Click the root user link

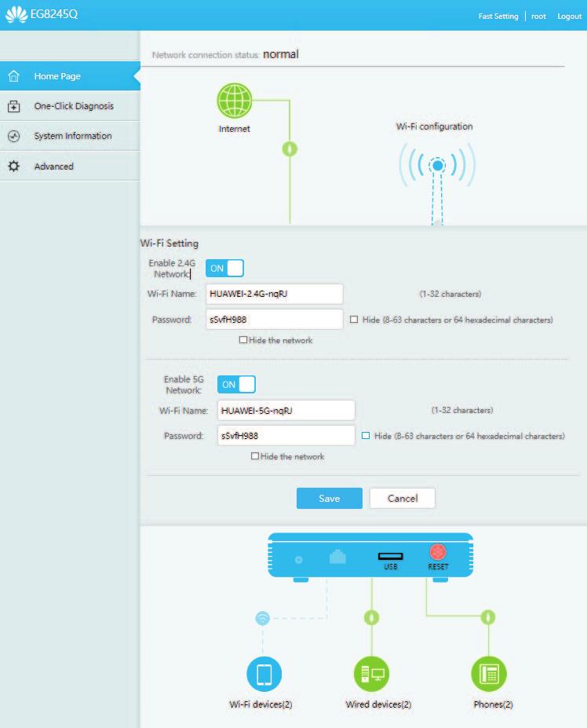tap(539, 16)
